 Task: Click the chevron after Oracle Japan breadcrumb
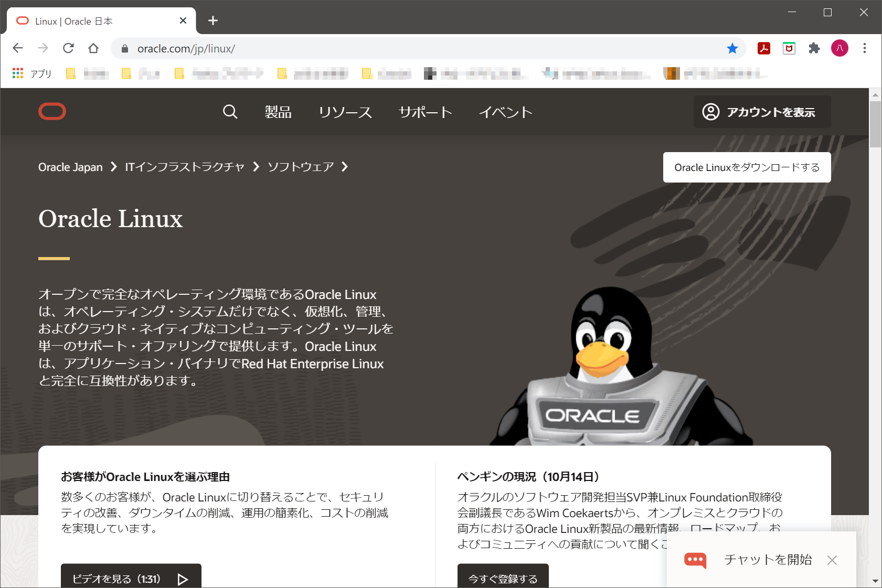pyautogui.click(x=114, y=167)
